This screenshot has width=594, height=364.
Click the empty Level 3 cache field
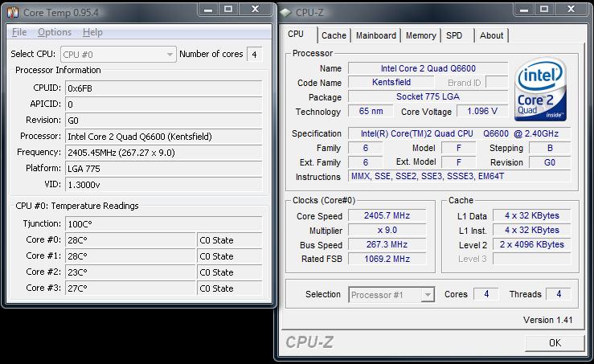[x=532, y=259]
